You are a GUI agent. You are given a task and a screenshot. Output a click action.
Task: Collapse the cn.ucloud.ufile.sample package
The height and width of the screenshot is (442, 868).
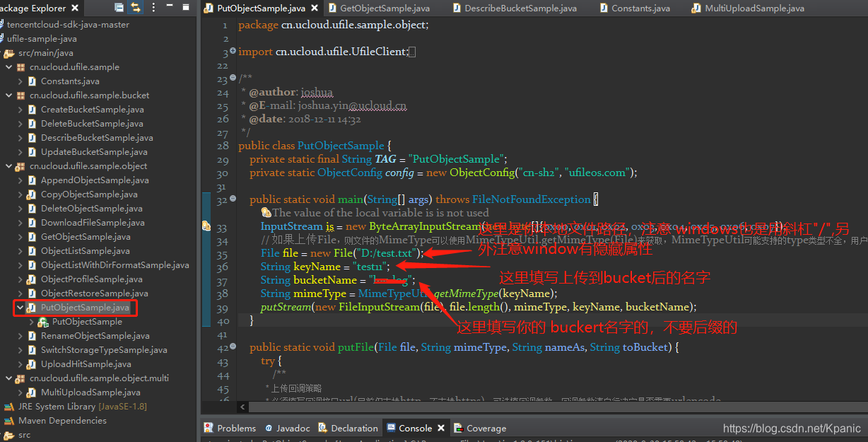coord(8,67)
